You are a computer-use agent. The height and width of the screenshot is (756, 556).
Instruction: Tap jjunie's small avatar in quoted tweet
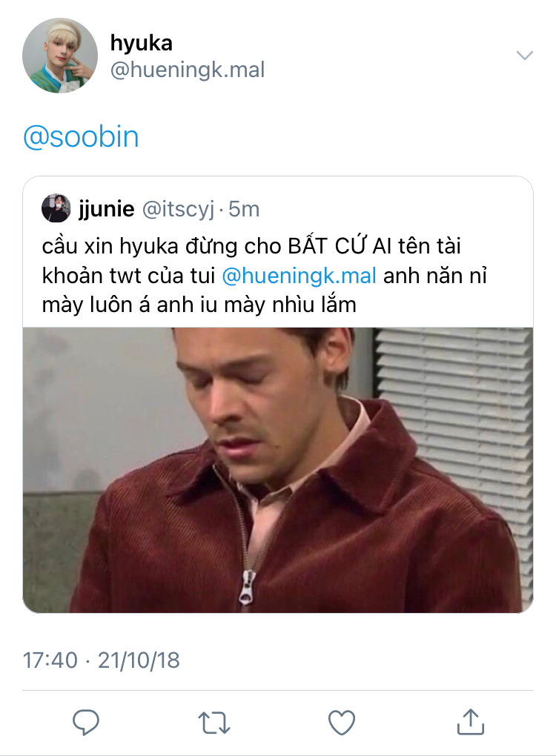56,209
